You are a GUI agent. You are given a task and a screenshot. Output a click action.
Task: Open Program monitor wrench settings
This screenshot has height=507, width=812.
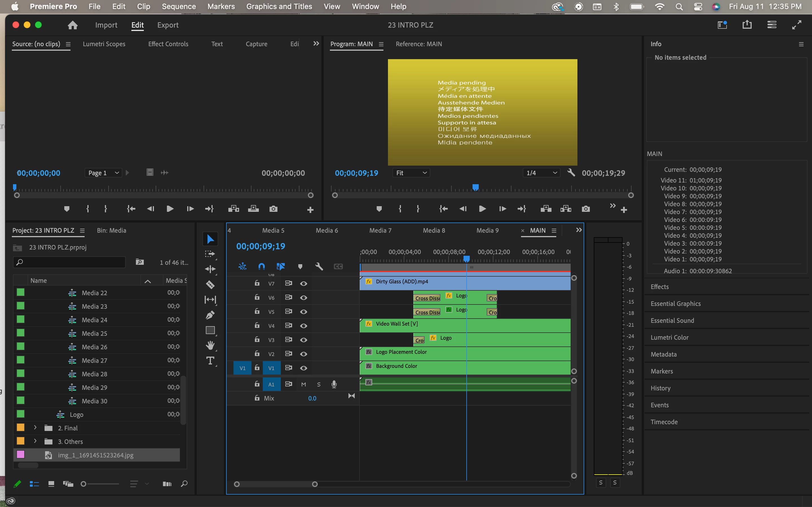click(x=571, y=173)
